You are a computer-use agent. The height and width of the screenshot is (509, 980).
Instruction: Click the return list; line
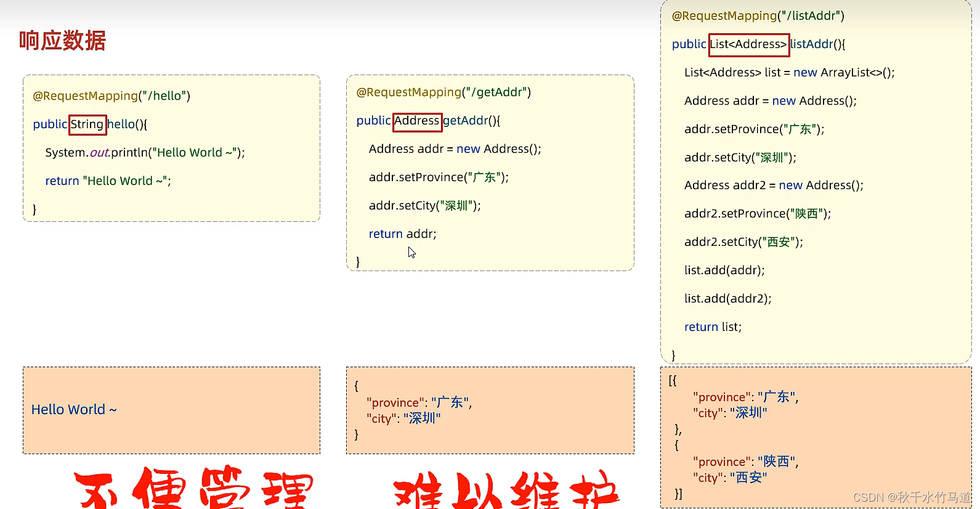pos(713,327)
